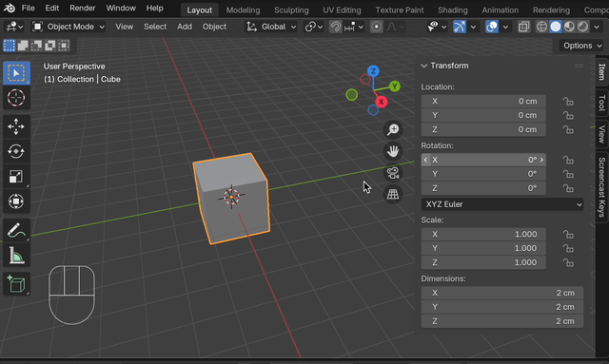Open the Add header menu
The height and width of the screenshot is (364, 609).
(x=185, y=27)
